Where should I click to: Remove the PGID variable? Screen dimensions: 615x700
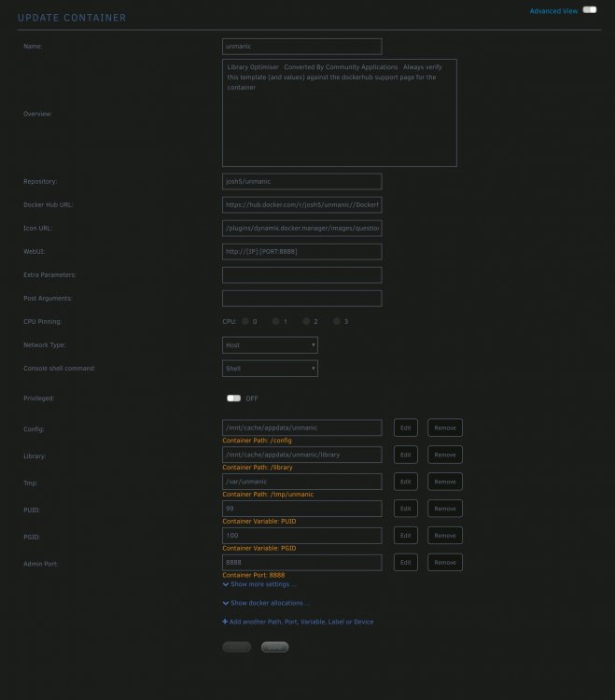tap(445, 536)
